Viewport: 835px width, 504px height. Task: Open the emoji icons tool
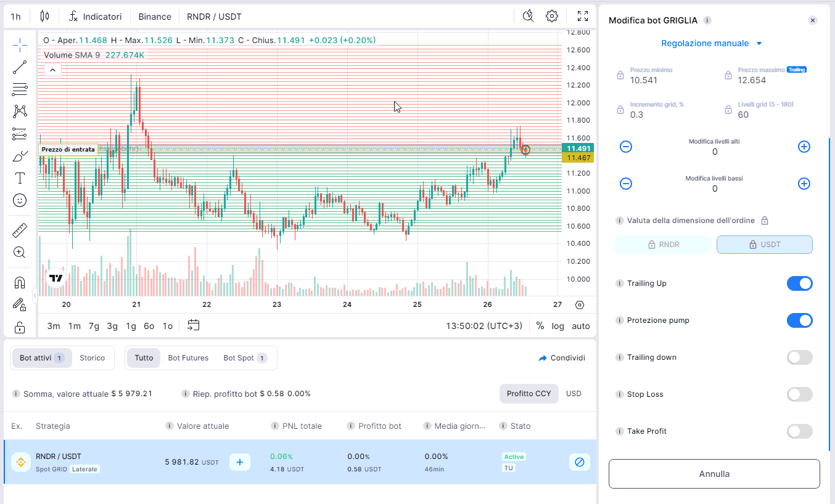click(x=20, y=200)
